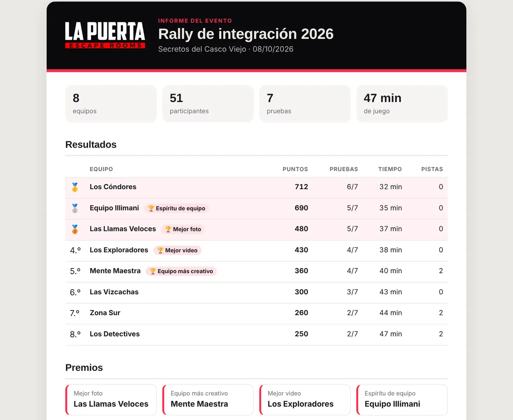
Task: Select the Las Vizcachas team name
Action: point(114,292)
